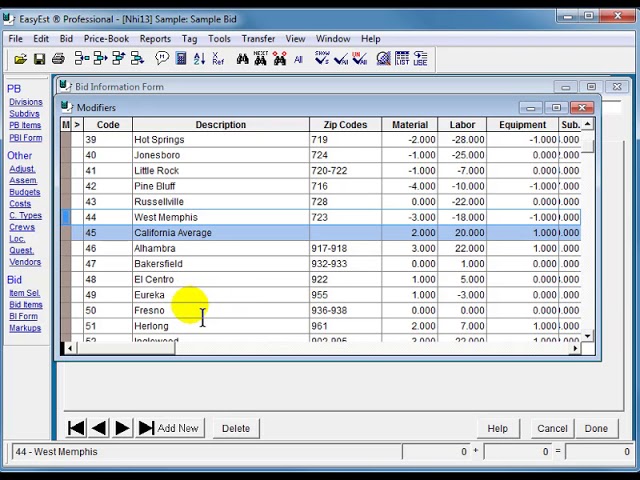Click the Print toolbar icon
Image resolution: width=640 pixels, height=480 pixels.
(x=58, y=59)
